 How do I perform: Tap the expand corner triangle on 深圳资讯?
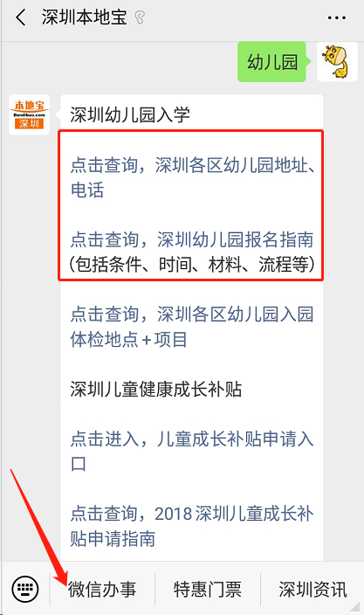pos(354,606)
